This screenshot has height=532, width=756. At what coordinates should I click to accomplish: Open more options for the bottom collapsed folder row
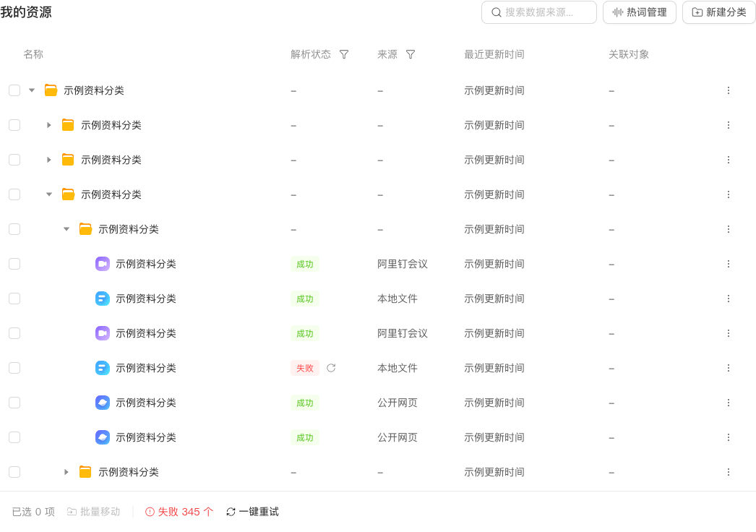728,472
